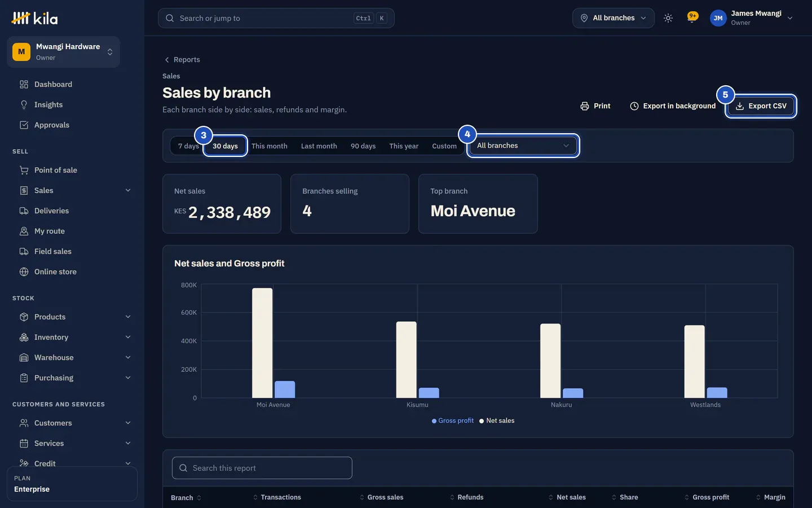Viewport: 812px width, 508px height.
Task: Focus the Search this report field
Action: pos(262,468)
